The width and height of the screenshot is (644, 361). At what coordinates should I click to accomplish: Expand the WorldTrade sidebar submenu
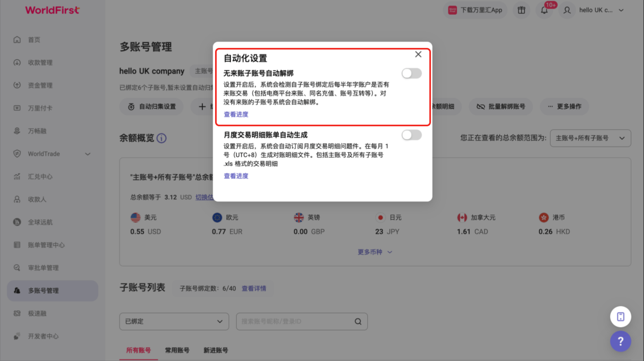coord(88,154)
